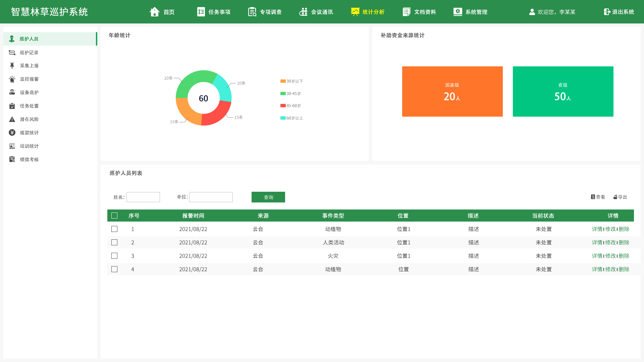Toggle the 45-60岁 red legend swatch
The width and height of the screenshot is (644, 362).
click(x=283, y=106)
